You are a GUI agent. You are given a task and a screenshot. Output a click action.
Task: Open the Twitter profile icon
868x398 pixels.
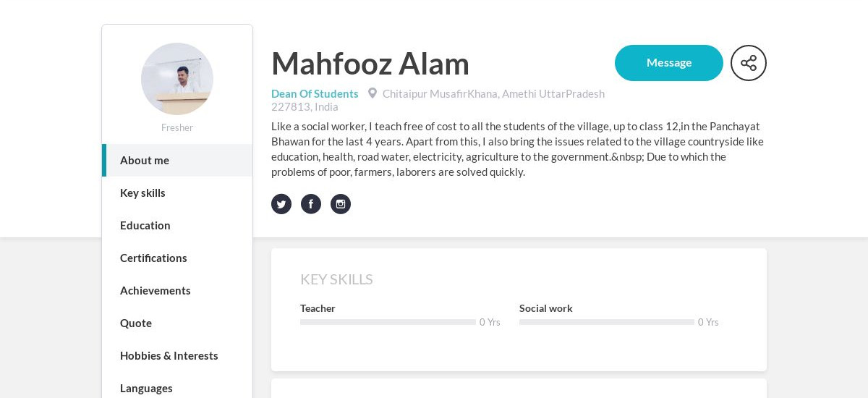pyautogui.click(x=281, y=204)
